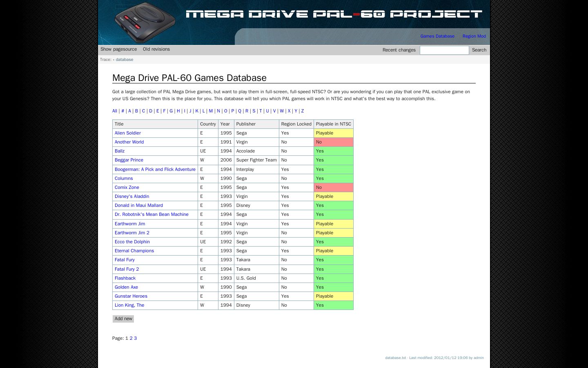The image size is (588, 368).
Task: Click the U.S. Gold publisher cell
Action: coord(256,278)
